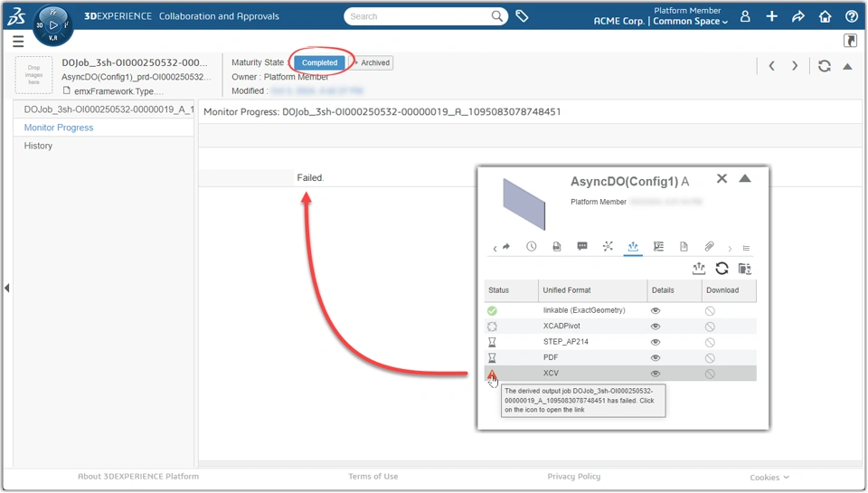Open the comments speech bubble tab
The image size is (868, 493).
[581, 246]
